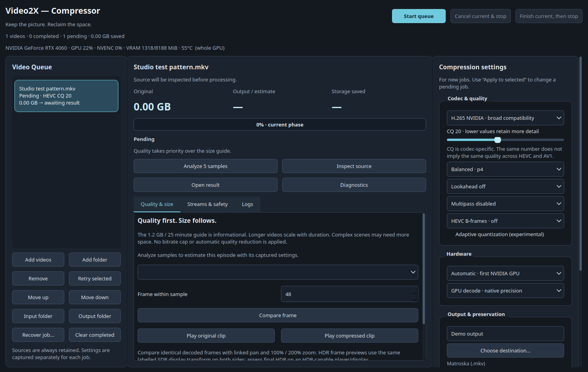
Task: Open the Output folder
Action: tap(95, 316)
